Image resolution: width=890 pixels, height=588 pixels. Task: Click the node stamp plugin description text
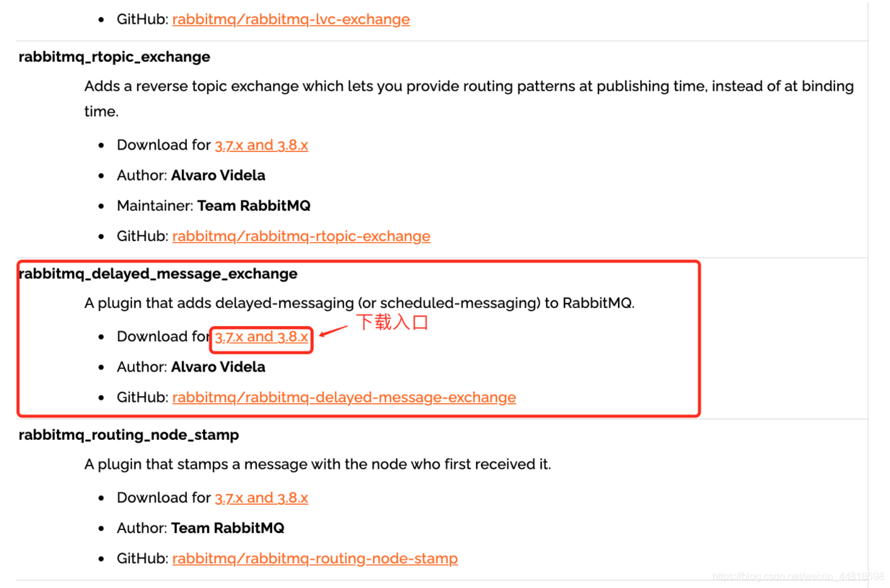[x=317, y=464]
